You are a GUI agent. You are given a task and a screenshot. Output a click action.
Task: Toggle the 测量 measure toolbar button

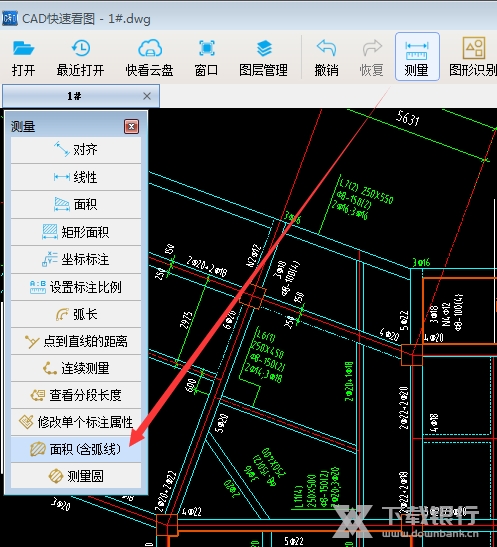tap(417, 57)
